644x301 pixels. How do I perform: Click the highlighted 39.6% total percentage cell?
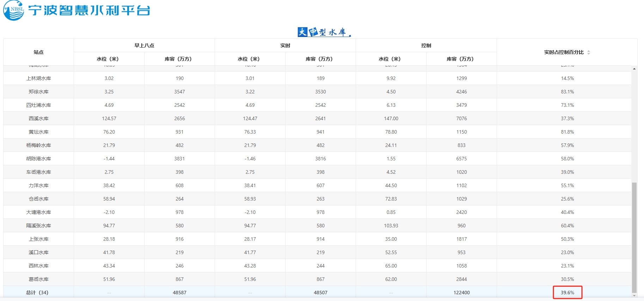[x=567, y=293]
